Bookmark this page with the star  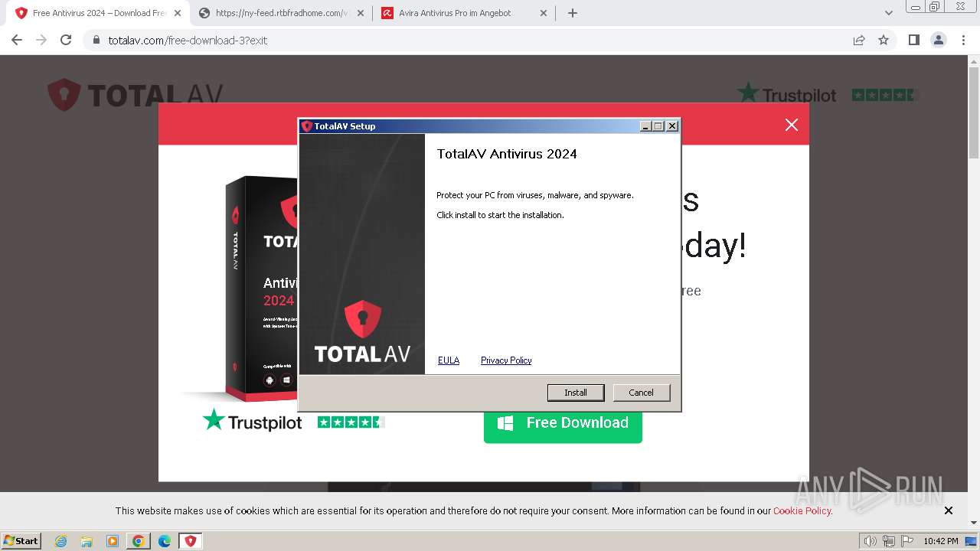coord(884,40)
